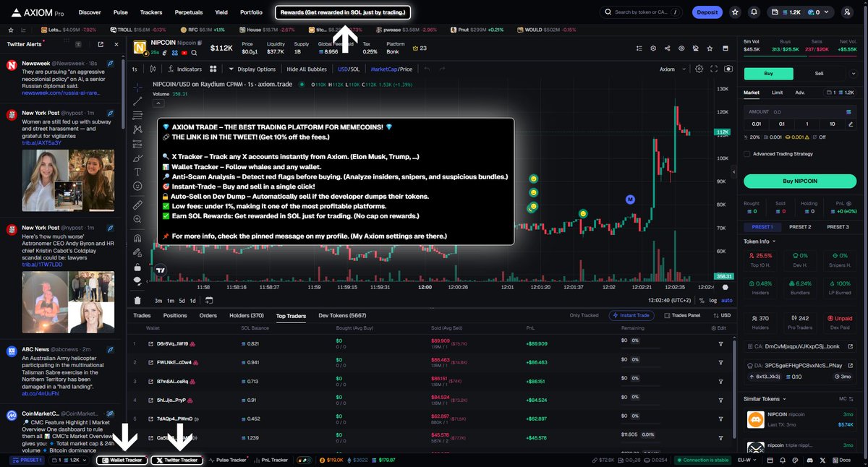The width and height of the screenshot is (868, 467).
Task: Open the watchlist star in top navbar
Action: (735, 12)
